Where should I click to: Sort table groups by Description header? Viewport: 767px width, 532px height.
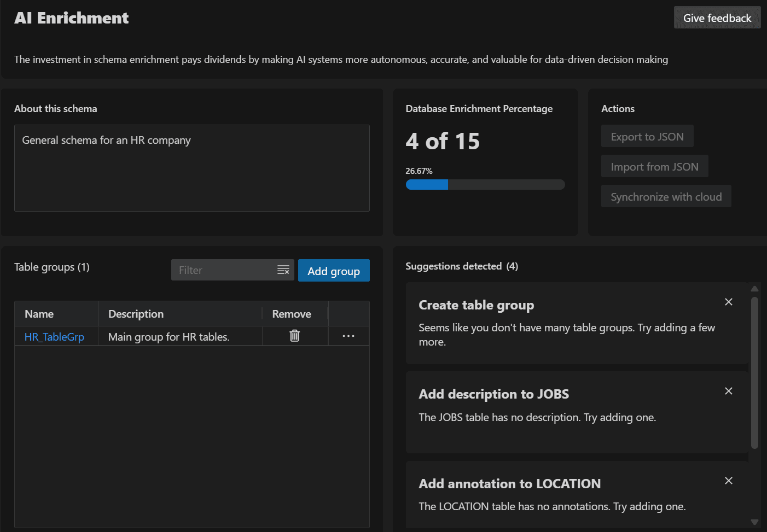[x=136, y=313]
